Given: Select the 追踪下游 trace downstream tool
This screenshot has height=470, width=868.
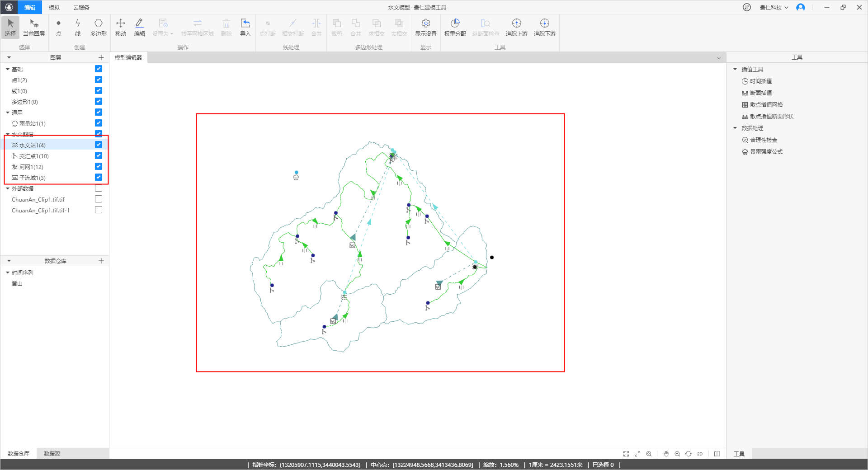Looking at the screenshot, I should [x=544, y=27].
